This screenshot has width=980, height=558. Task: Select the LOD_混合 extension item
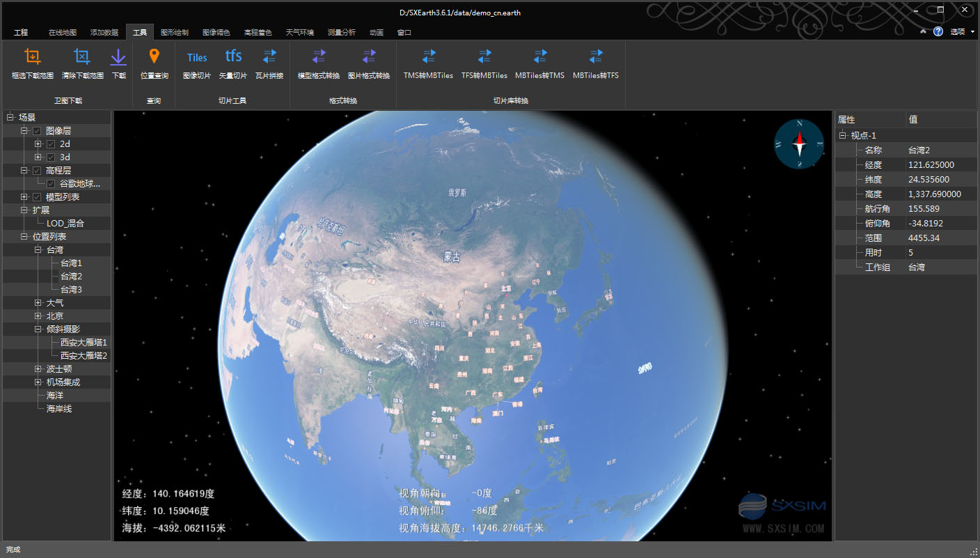65,223
